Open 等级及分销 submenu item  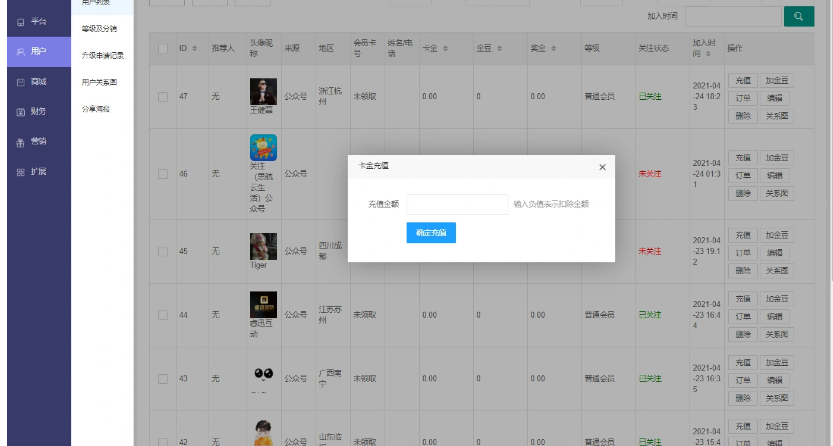(99, 28)
